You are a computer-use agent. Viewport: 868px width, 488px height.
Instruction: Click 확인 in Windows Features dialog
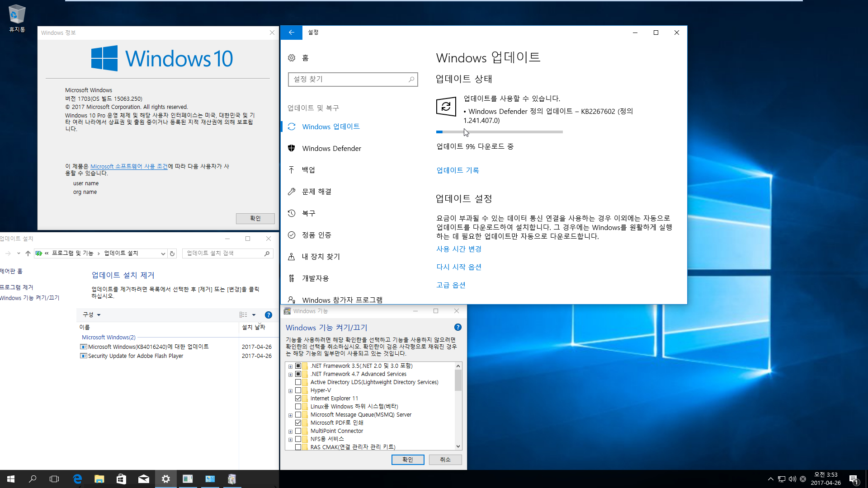click(408, 460)
